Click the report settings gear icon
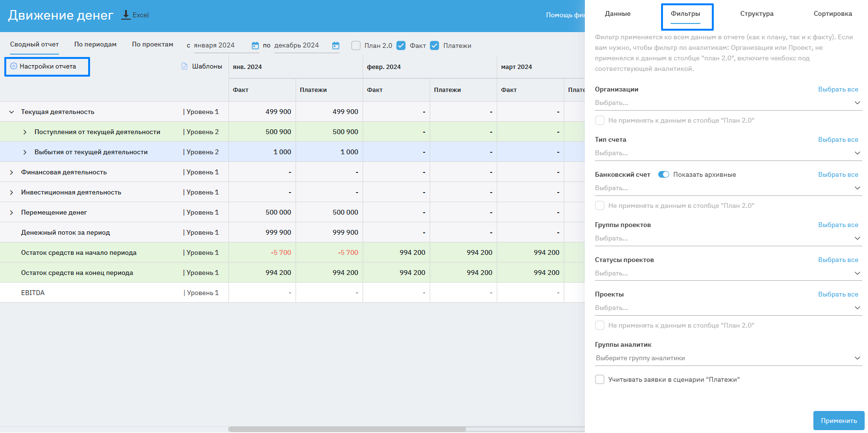This screenshot has width=868, height=433. pyautogui.click(x=13, y=66)
